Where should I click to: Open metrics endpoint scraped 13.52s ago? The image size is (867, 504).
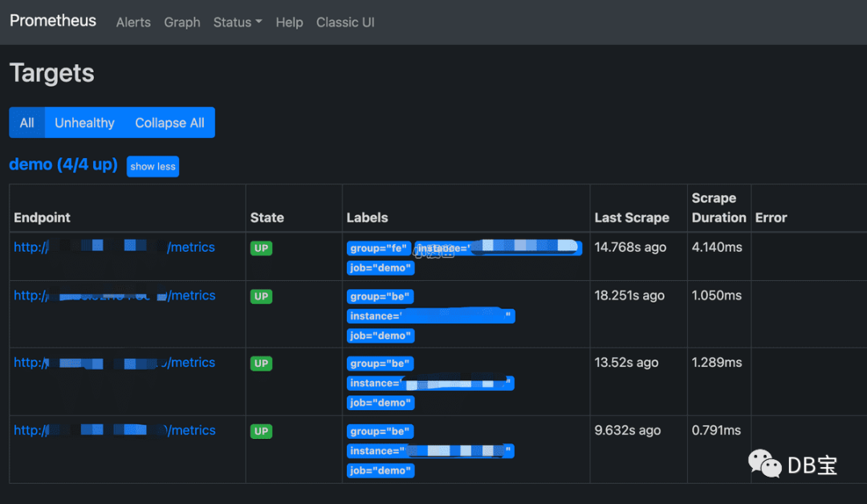pos(115,363)
